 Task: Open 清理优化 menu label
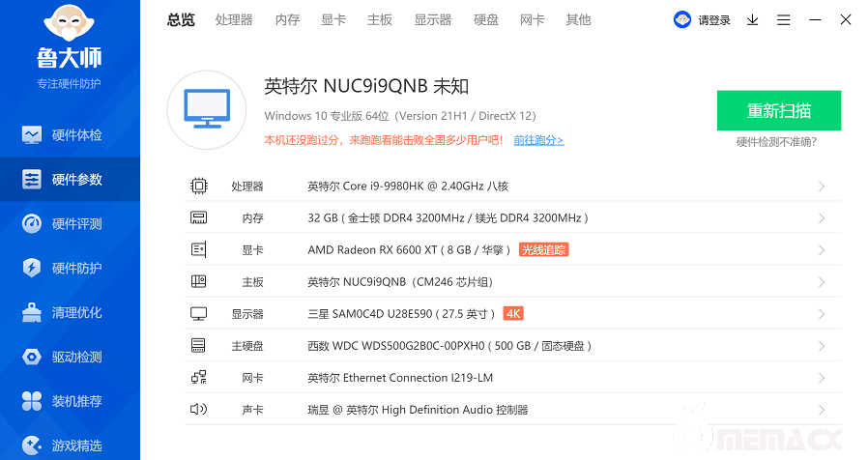77,312
